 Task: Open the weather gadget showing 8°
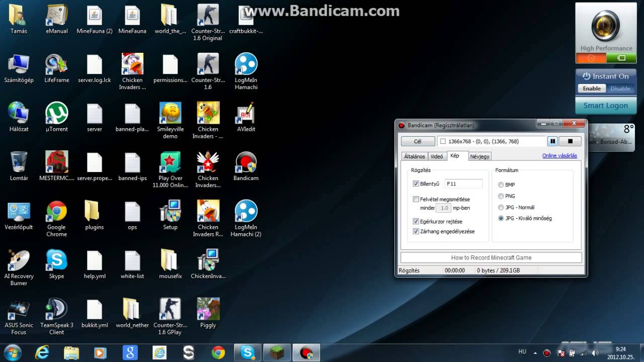tap(612, 137)
